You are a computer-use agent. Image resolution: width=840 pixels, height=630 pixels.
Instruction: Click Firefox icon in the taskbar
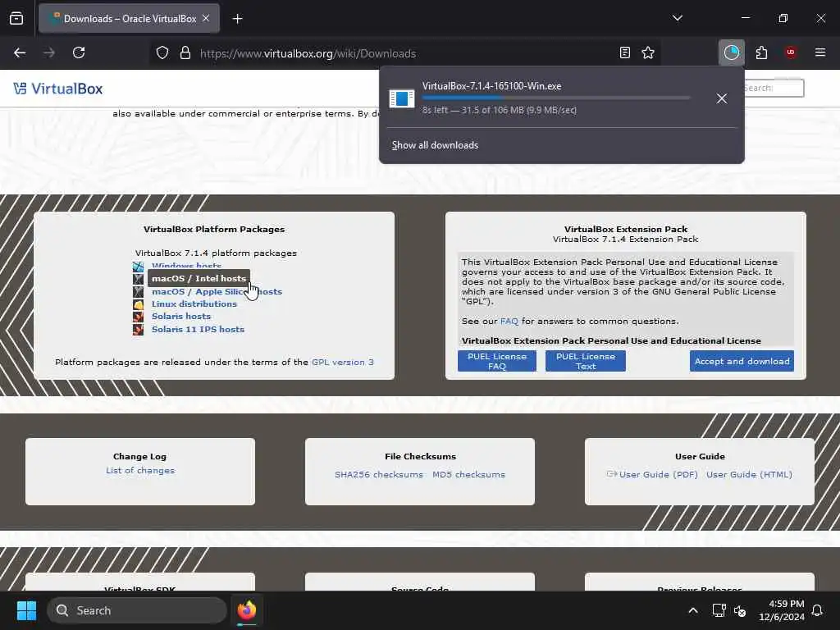[x=247, y=610]
